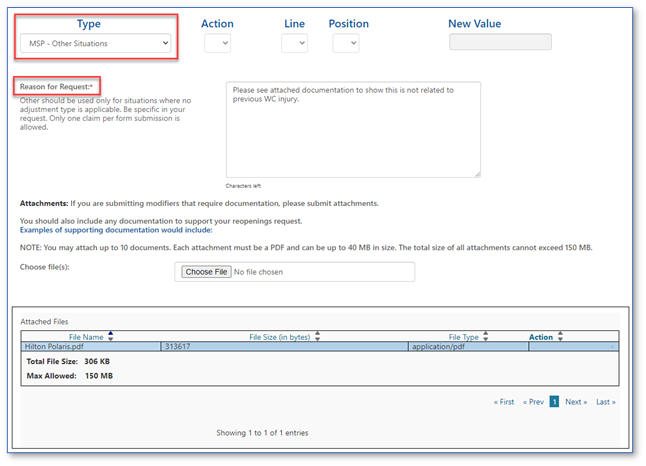Click sort arrows beside File Size (in bytes)
The image size is (646, 466).
pos(317,337)
